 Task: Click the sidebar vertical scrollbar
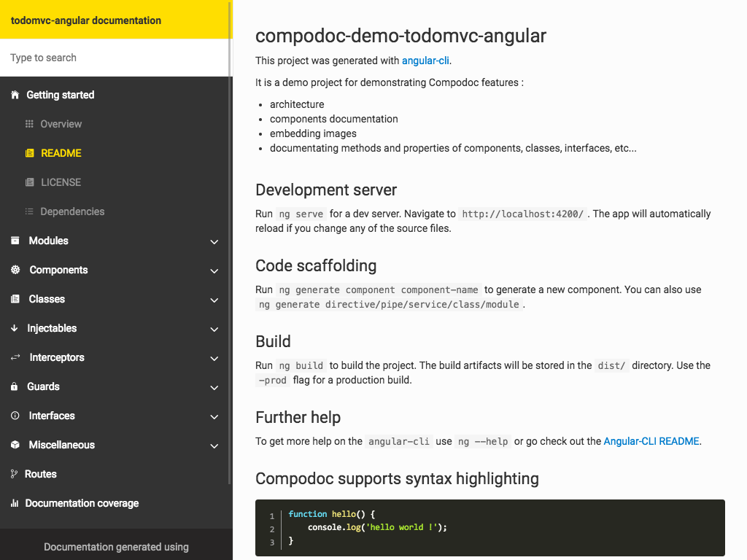click(231, 241)
